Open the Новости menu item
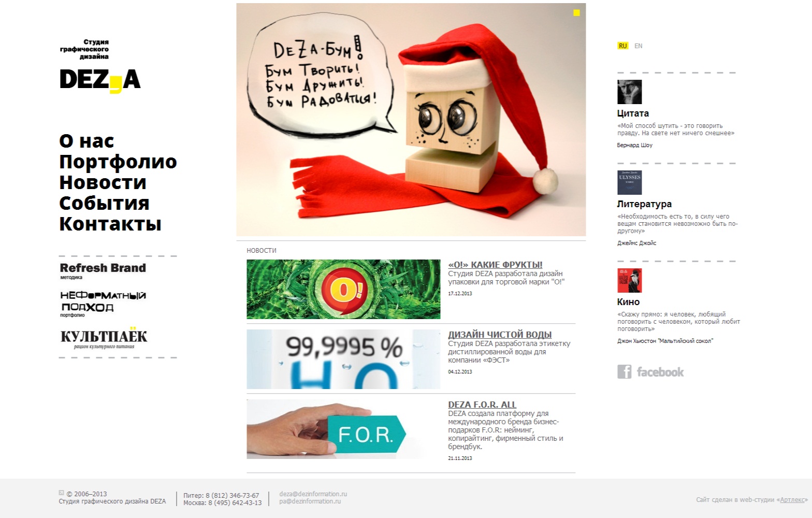 click(103, 182)
